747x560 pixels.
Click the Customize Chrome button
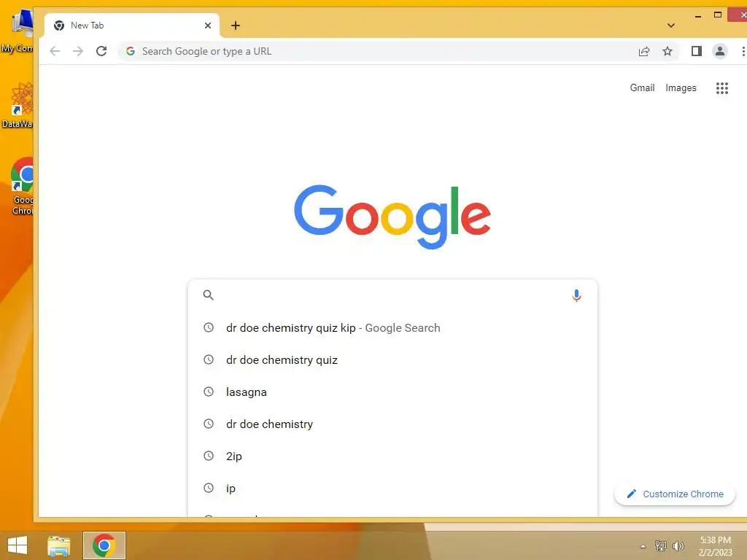(675, 494)
